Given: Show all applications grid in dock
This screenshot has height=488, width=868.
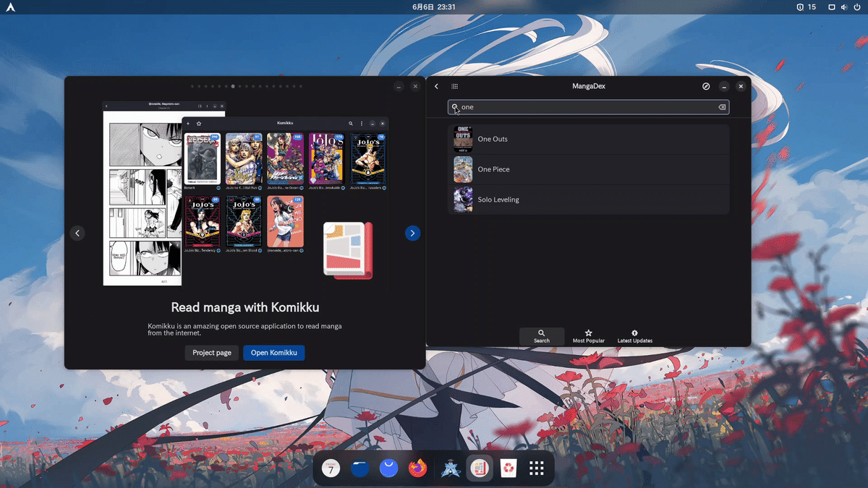Looking at the screenshot, I should [537, 468].
